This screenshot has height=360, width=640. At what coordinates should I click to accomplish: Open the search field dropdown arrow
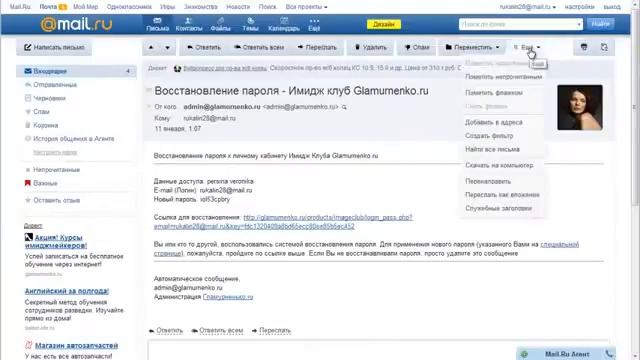pyautogui.click(x=579, y=24)
